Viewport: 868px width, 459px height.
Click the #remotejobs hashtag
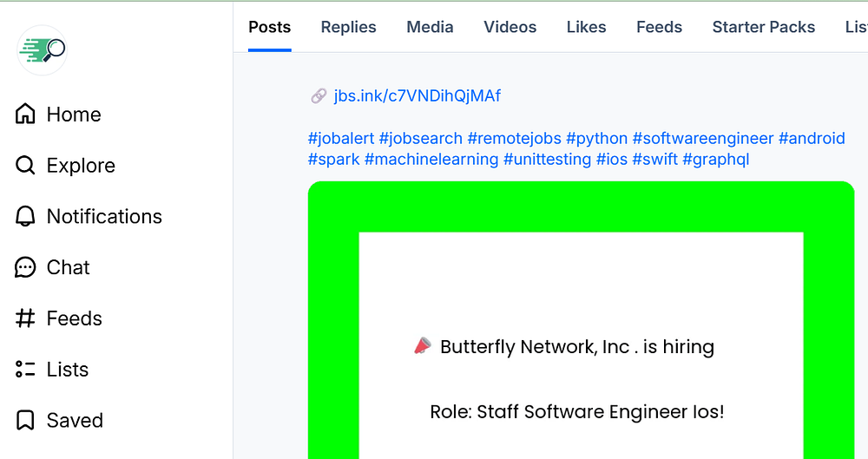[x=514, y=139]
